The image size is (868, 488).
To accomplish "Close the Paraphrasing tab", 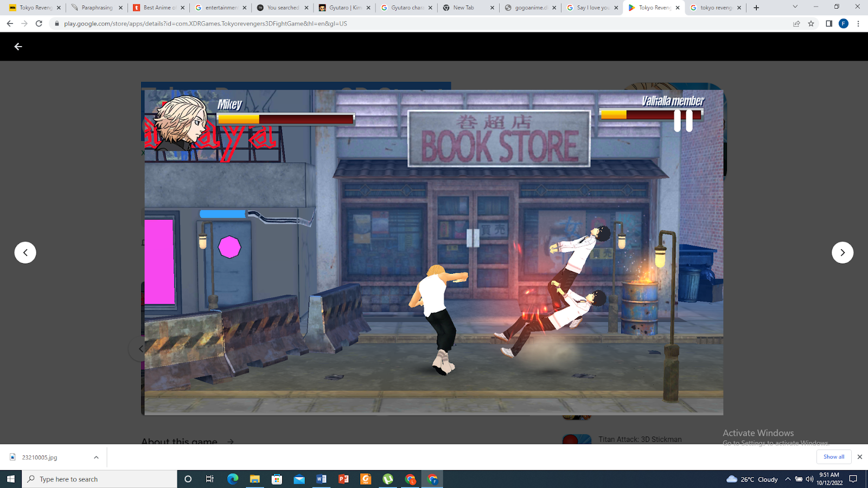I will (120, 8).
